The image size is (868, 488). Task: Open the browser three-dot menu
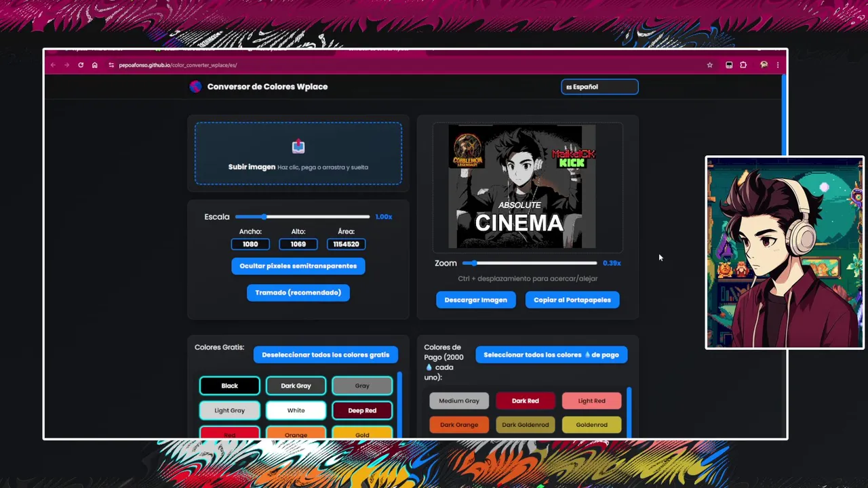777,65
